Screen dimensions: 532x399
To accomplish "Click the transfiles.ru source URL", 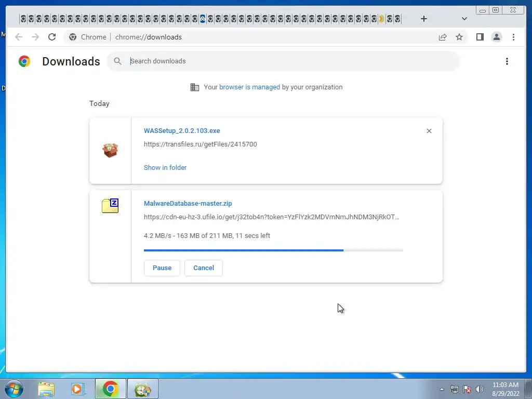I will 200,144.
